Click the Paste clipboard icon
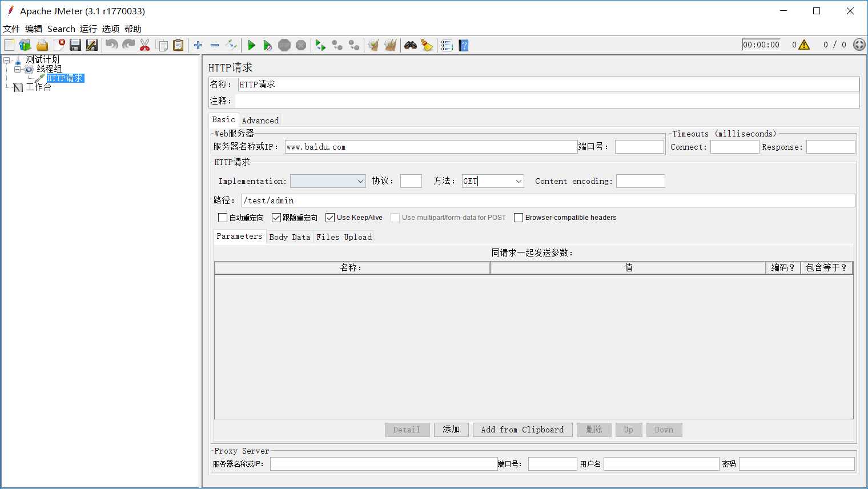 pyautogui.click(x=178, y=45)
